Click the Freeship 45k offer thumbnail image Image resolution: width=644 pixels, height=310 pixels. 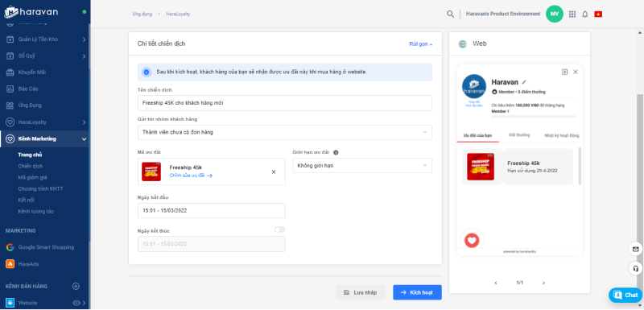pyautogui.click(x=151, y=172)
